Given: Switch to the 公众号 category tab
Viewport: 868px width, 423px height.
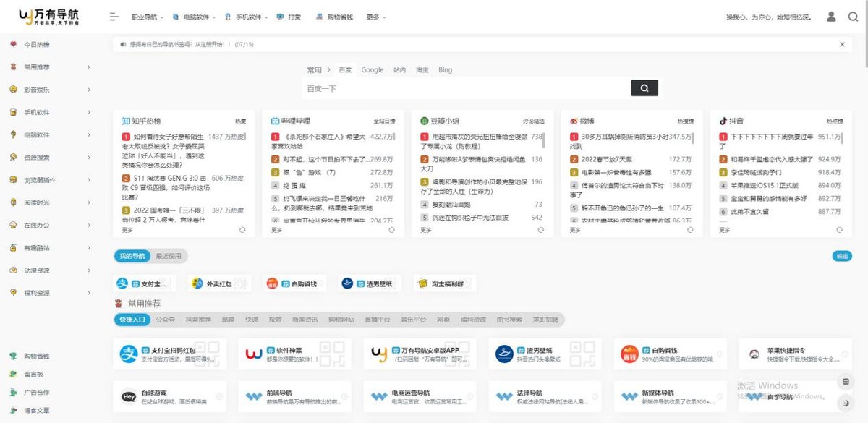Looking at the screenshot, I should 166,320.
